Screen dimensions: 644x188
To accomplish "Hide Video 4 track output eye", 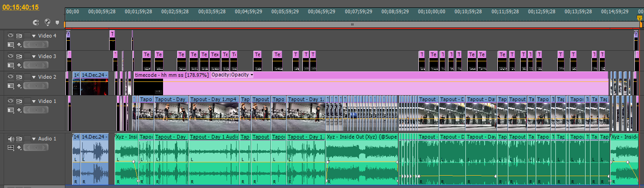I will (x=11, y=35).
